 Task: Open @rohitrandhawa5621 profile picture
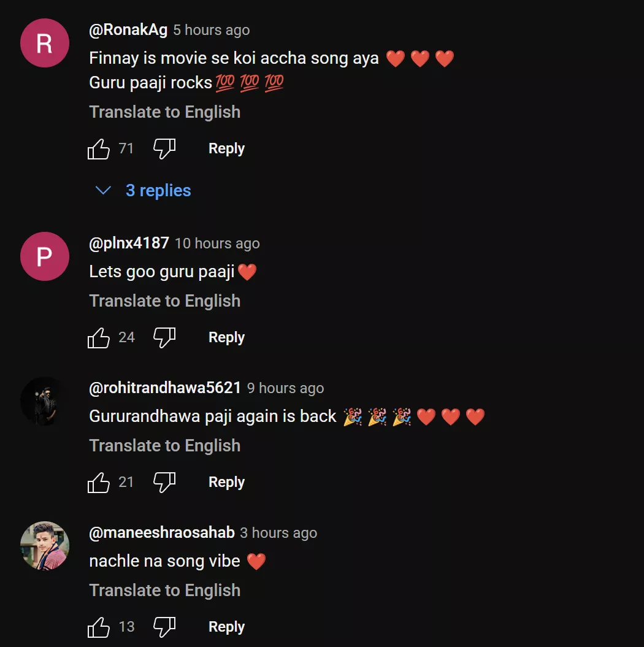(44, 401)
